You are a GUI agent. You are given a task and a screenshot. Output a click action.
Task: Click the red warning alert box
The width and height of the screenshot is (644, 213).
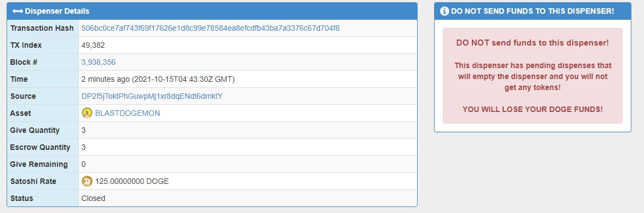[533, 76]
